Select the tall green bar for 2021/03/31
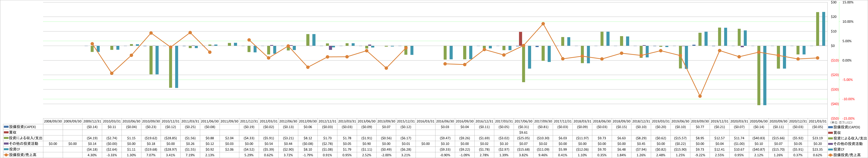Viewport: 868px width, 158px height. click(x=817, y=29)
